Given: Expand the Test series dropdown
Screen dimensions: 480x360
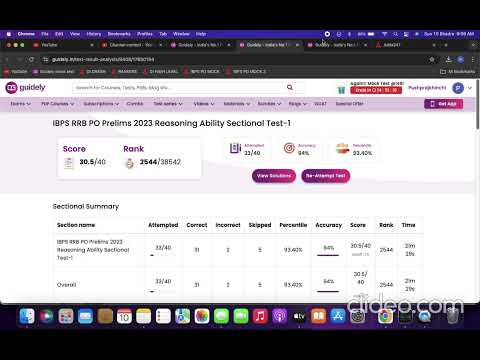Looking at the screenshot, I should coord(168,104).
